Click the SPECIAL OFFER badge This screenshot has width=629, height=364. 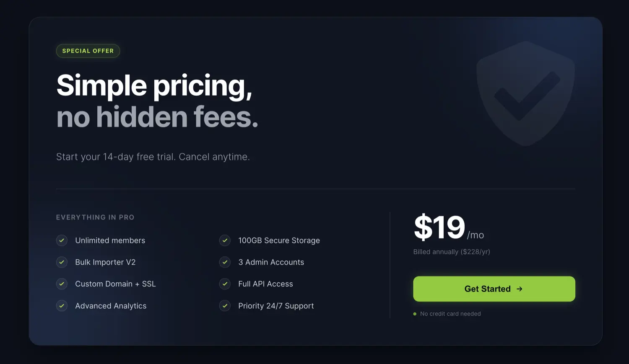click(88, 51)
